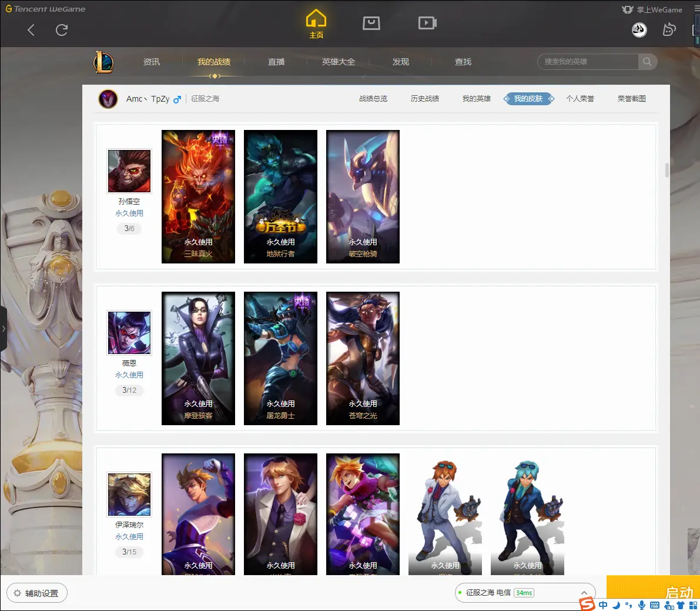Click the Sogou input method S logo

[x=587, y=605]
